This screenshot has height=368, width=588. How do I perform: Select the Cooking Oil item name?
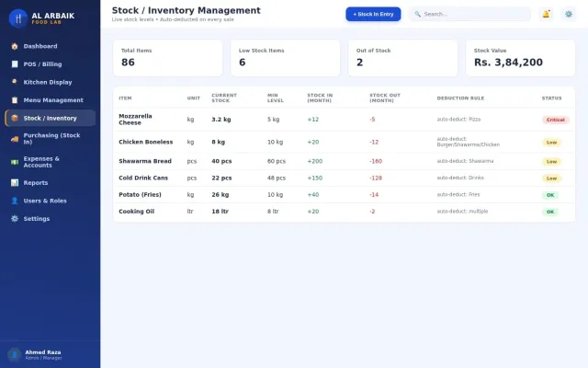pos(137,212)
